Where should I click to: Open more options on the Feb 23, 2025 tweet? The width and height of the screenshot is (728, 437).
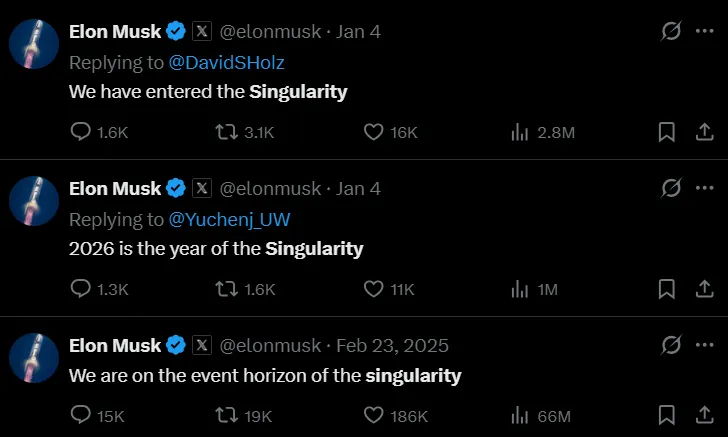click(x=704, y=345)
